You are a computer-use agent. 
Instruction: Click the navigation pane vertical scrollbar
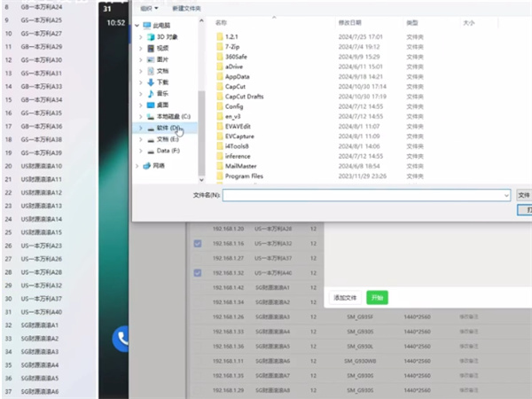point(201,132)
